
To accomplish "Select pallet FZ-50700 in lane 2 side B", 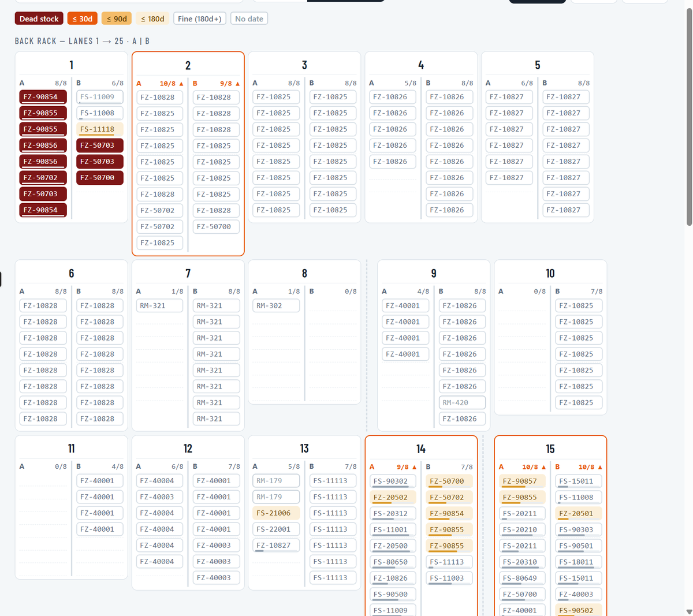I will pos(217,227).
